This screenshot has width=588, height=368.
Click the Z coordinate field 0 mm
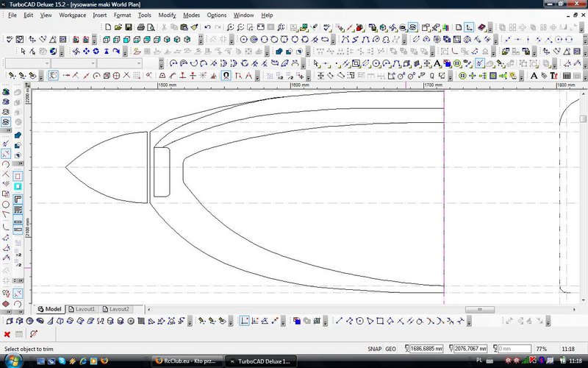514,349
